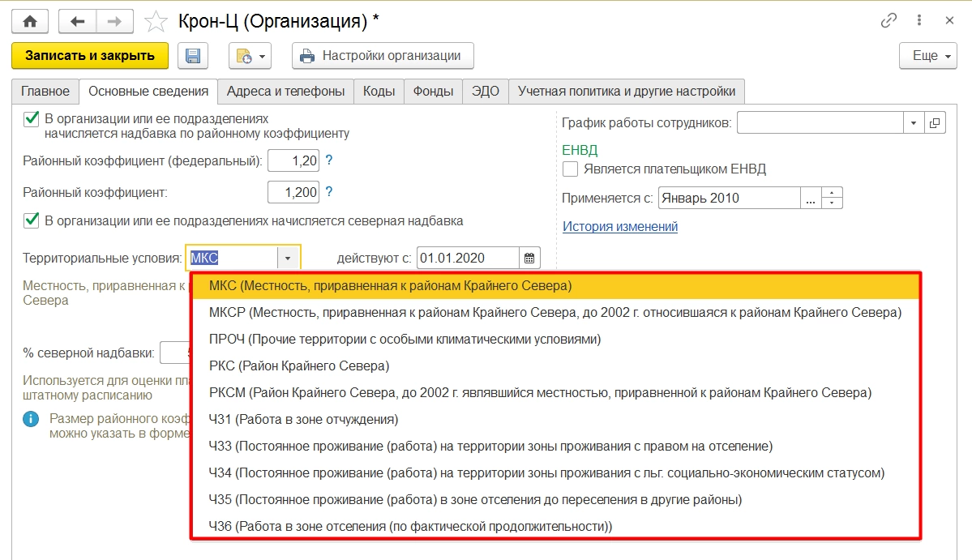Open the three-dot window menu

tap(918, 20)
